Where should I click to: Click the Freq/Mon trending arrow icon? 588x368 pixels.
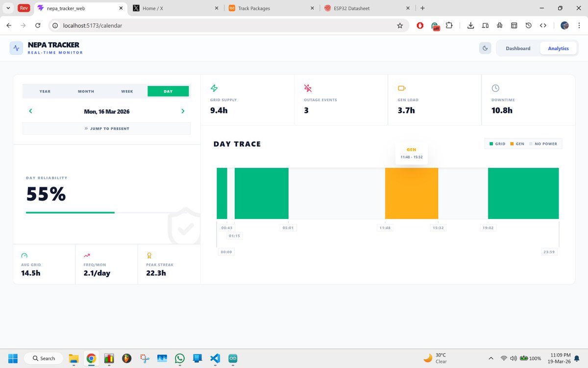[x=87, y=256]
